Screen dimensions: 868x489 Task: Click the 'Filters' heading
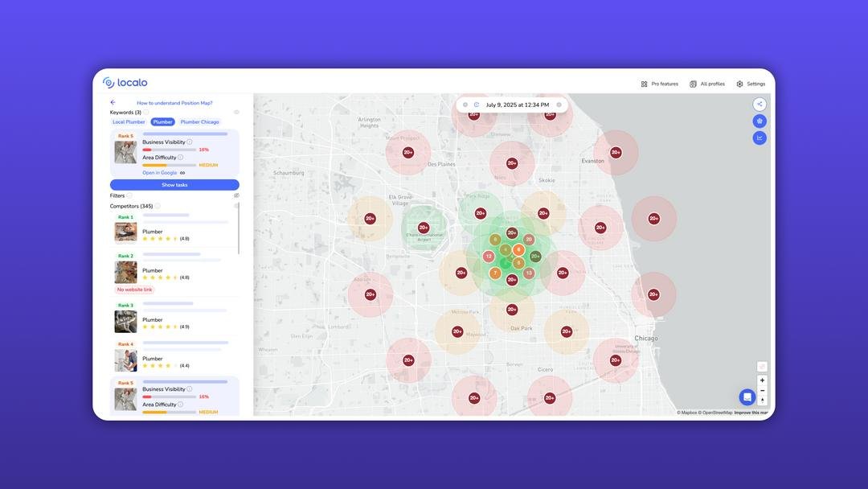(x=117, y=195)
